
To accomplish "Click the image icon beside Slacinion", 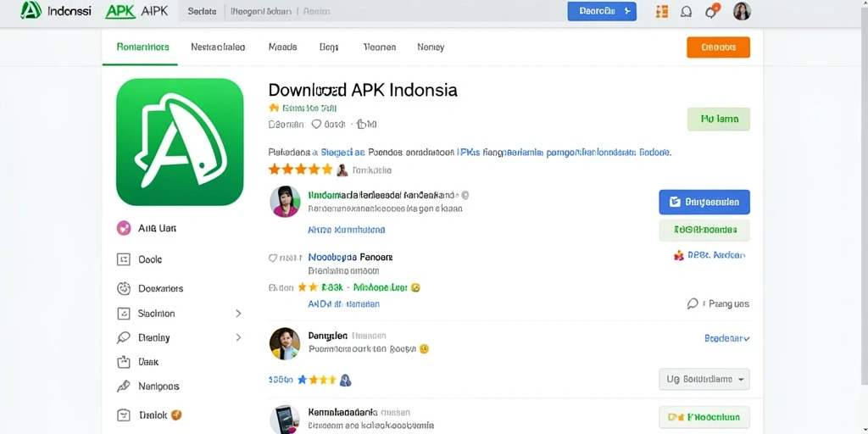I will point(124,314).
